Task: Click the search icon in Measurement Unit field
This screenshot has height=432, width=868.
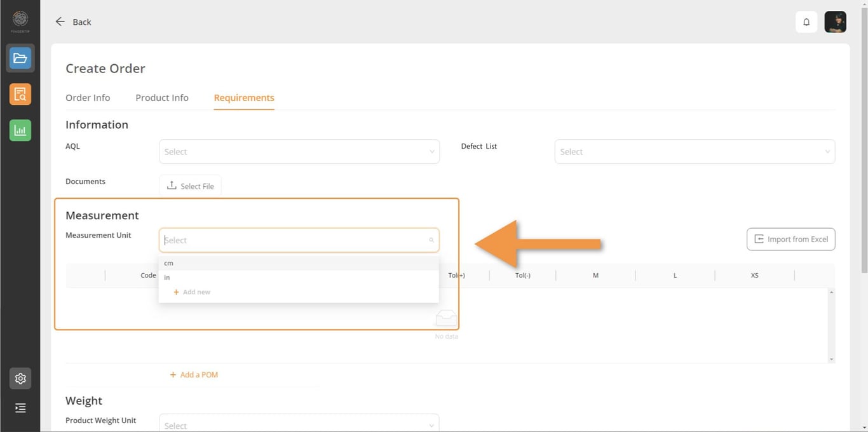Action: coord(431,240)
